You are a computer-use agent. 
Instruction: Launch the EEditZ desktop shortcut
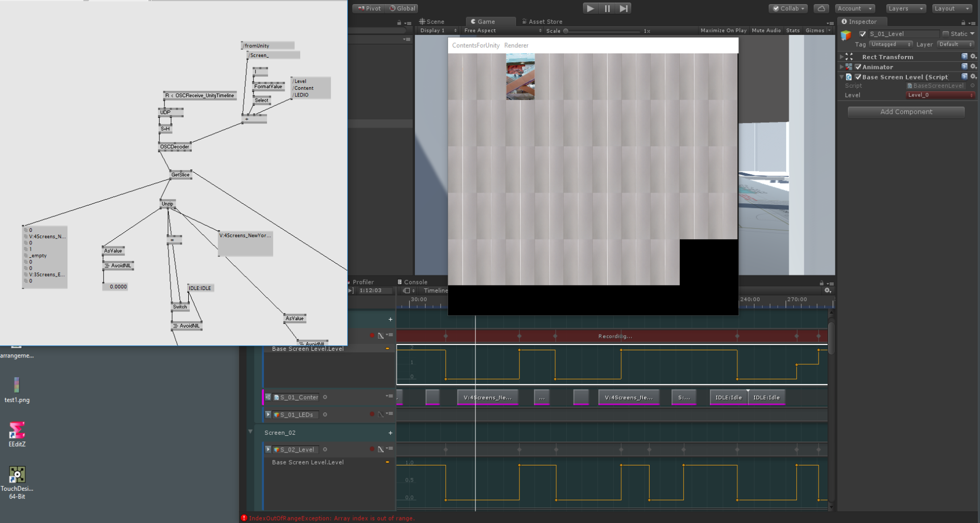point(17,434)
